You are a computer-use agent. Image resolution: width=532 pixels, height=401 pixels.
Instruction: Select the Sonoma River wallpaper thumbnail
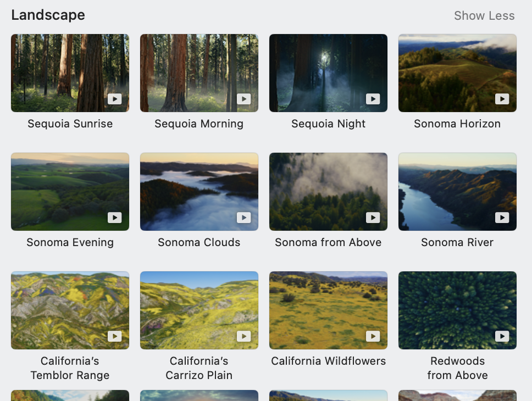(457, 192)
